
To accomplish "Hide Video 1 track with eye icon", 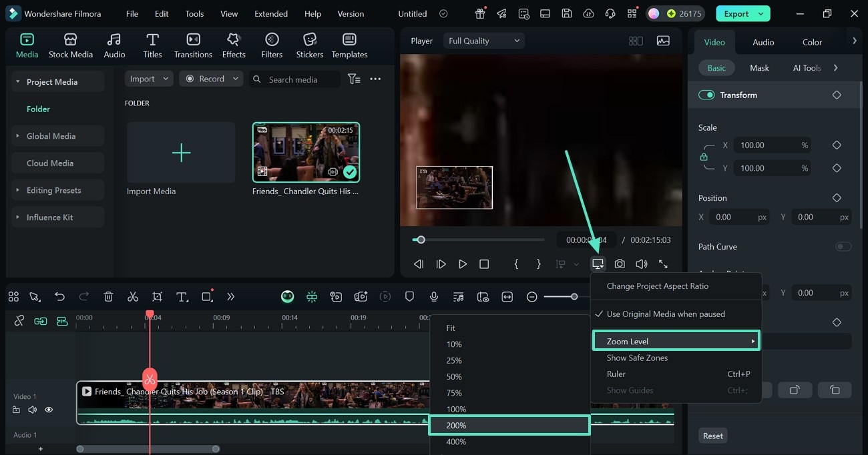I will tap(49, 410).
